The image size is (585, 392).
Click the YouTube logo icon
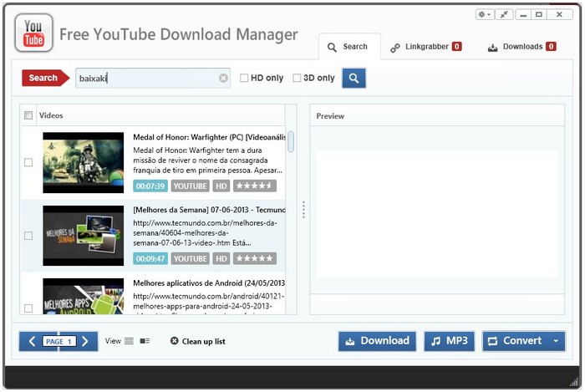pyautogui.click(x=33, y=33)
